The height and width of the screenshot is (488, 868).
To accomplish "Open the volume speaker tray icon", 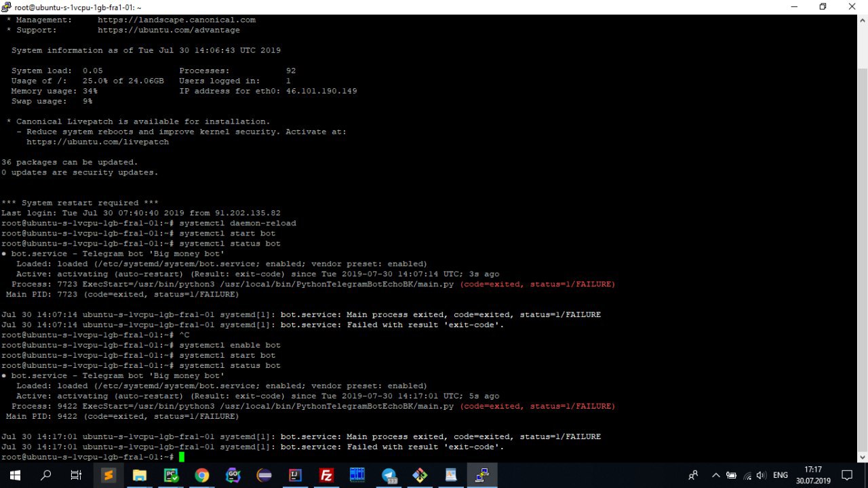I will (762, 475).
